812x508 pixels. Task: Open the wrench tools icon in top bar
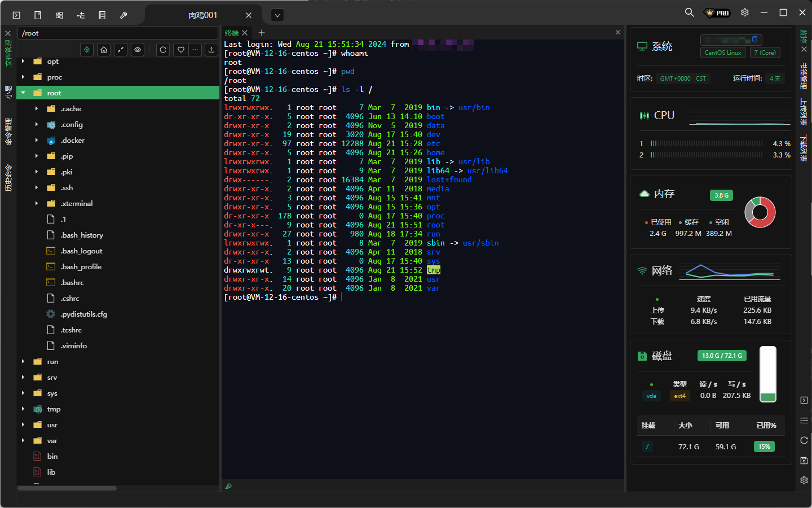pyautogui.click(x=123, y=15)
